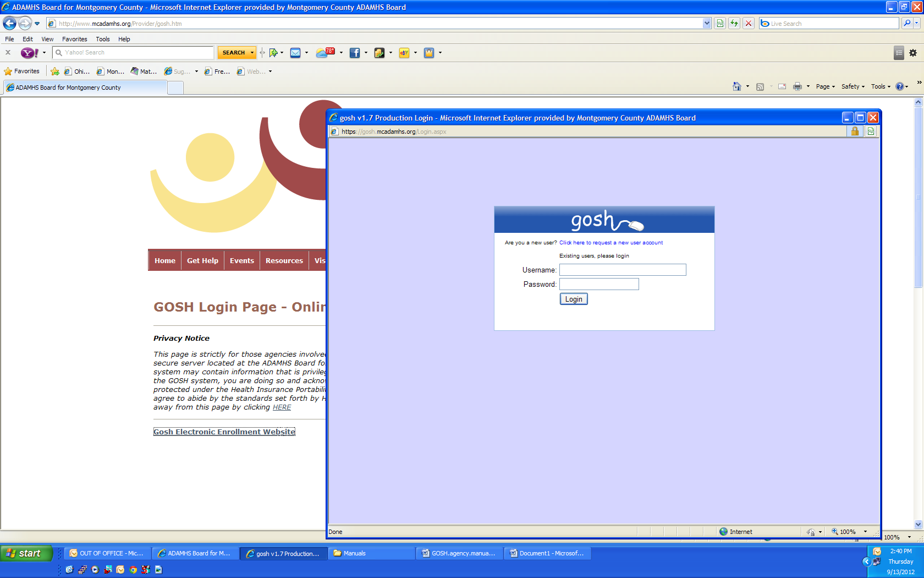Click the eBay toolbar icon
This screenshot has width=924, height=578.
tap(404, 53)
